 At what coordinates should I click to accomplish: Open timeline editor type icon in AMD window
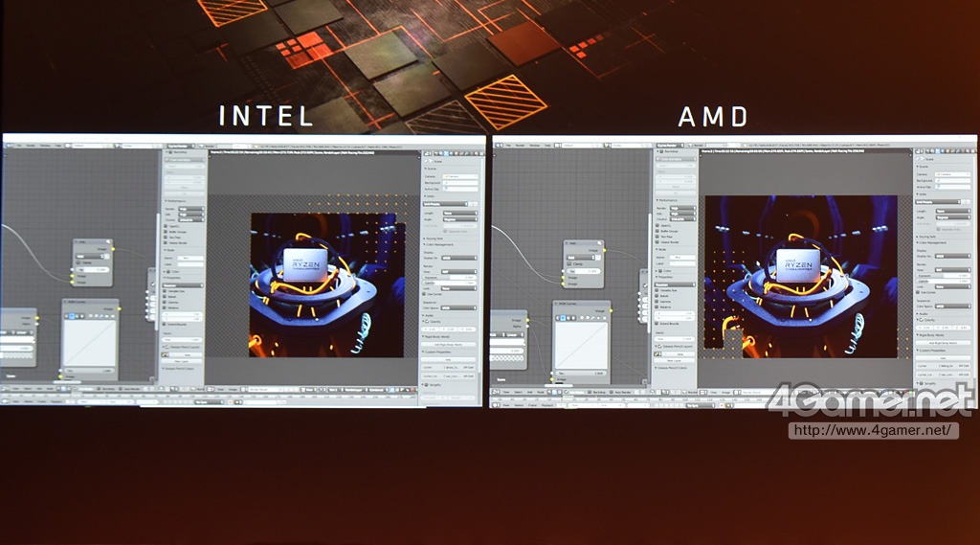(496, 405)
